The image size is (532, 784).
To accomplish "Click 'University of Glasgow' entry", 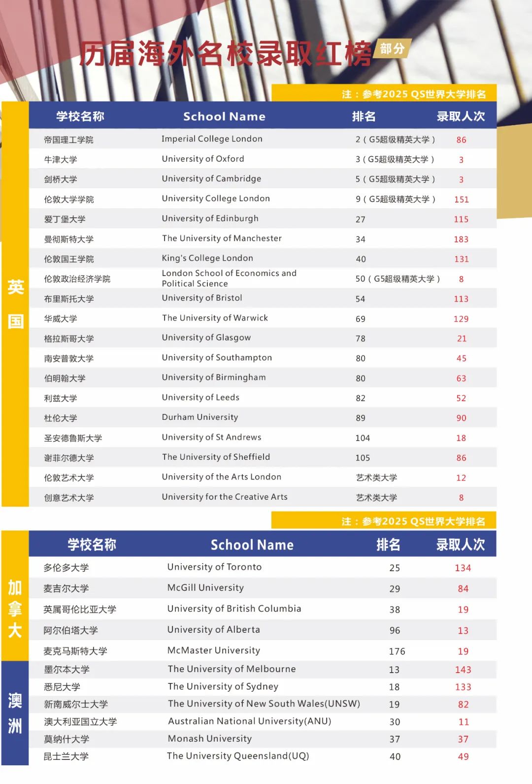I will point(206,338).
